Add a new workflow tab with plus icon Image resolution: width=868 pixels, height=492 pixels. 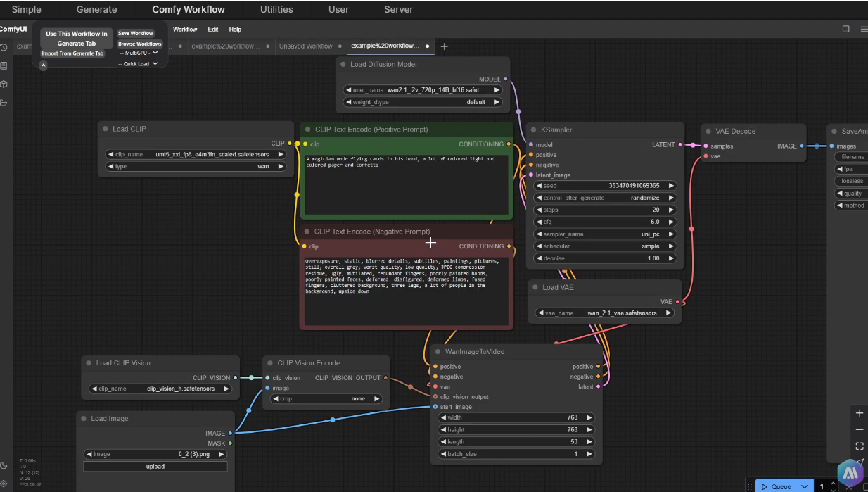pyautogui.click(x=444, y=46)
